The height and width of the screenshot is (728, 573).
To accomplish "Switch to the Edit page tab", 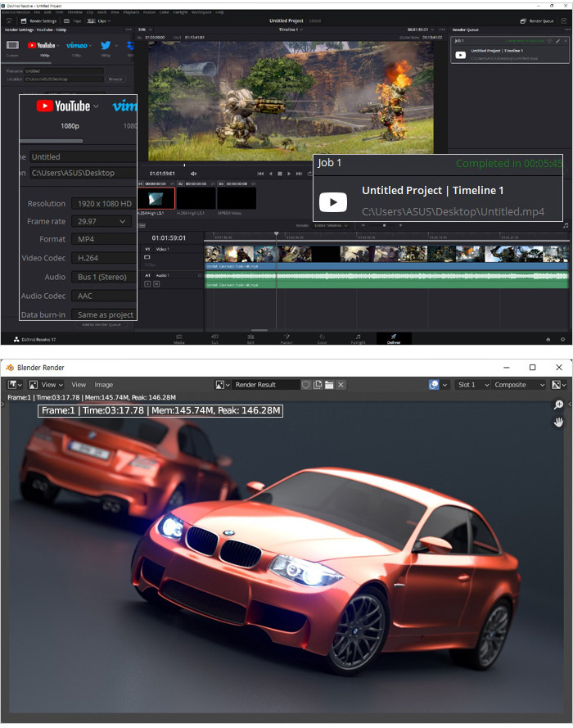I will coord(250,338).
